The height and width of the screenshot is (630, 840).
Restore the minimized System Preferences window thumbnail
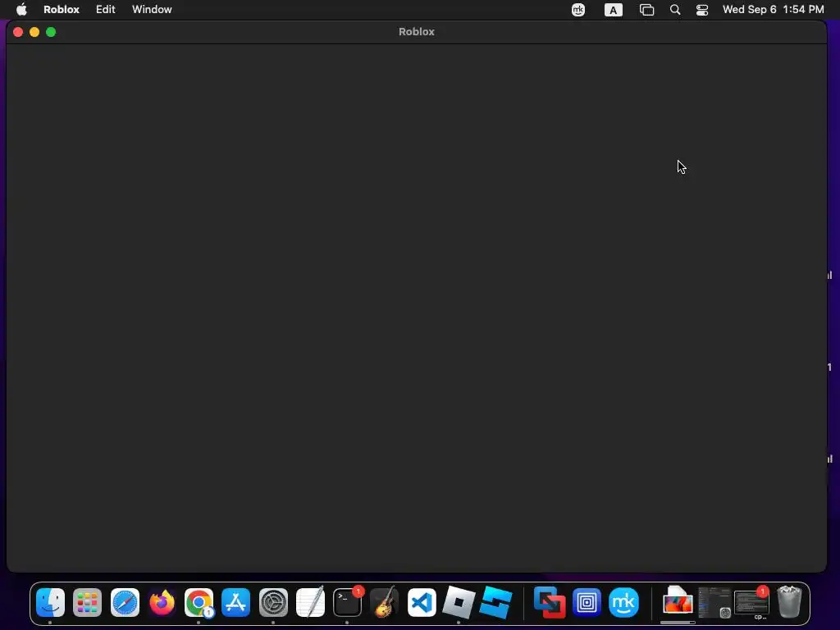[x=714, y=602]
